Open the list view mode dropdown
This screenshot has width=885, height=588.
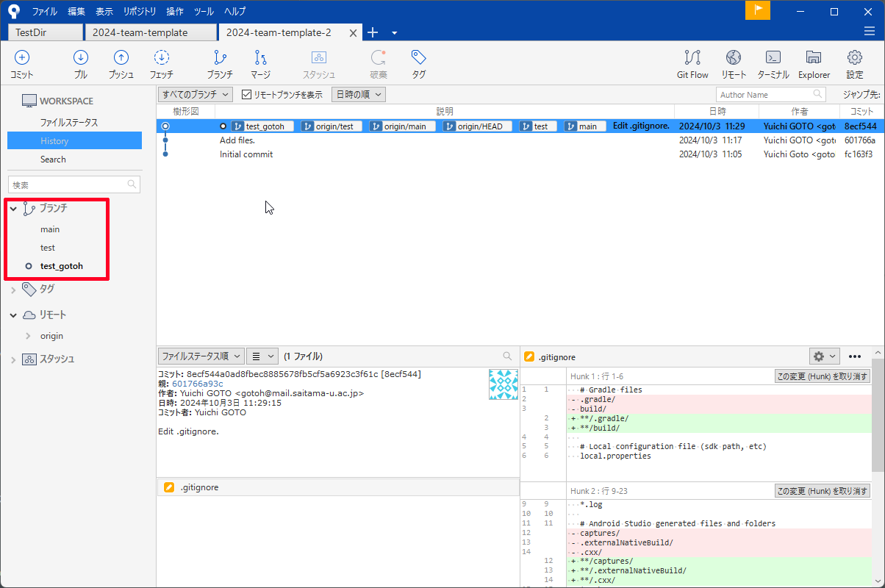[x=262, y=356]
